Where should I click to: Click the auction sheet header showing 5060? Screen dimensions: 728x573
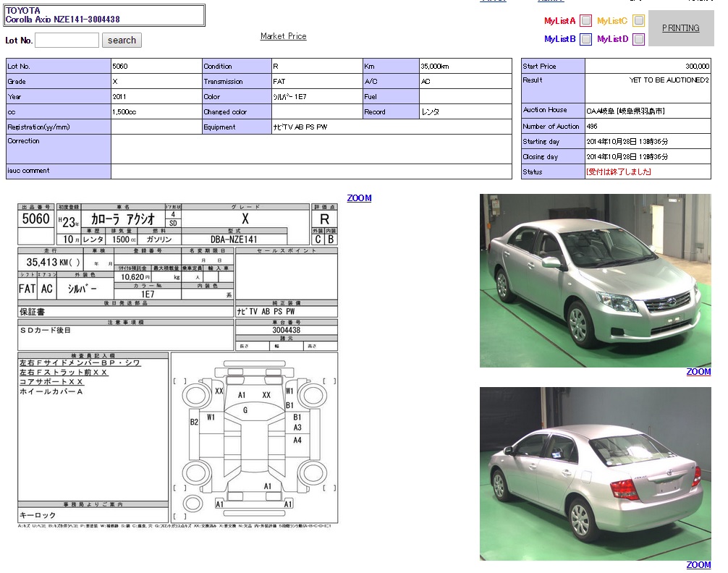click(x=36, y=219)
